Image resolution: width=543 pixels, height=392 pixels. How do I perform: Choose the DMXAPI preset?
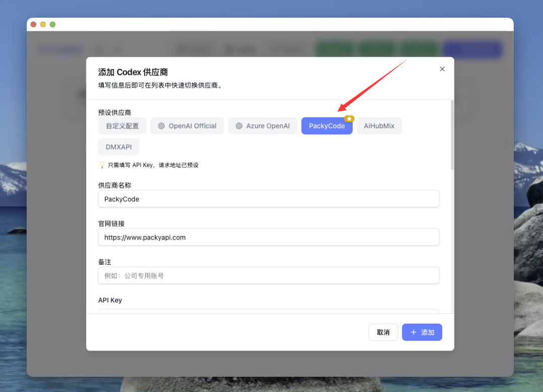[118, 146]
